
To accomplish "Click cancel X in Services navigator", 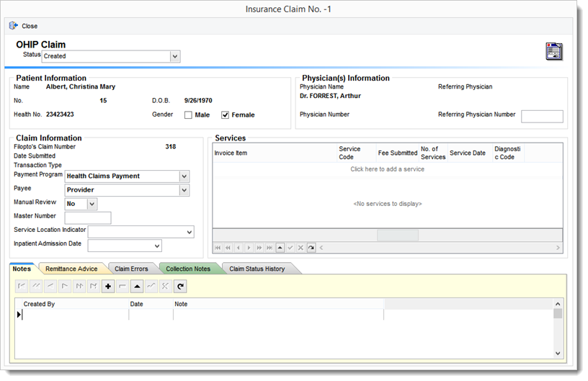I will click(300, 248).
